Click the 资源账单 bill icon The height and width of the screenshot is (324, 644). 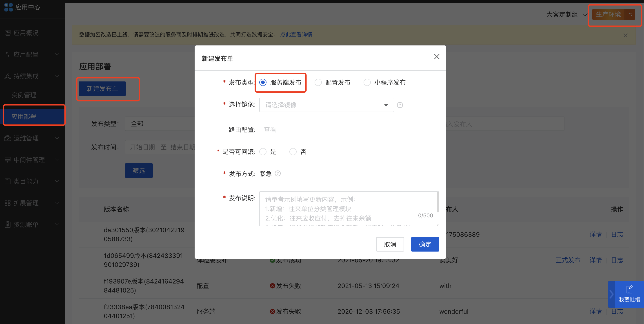coord(7,224)
